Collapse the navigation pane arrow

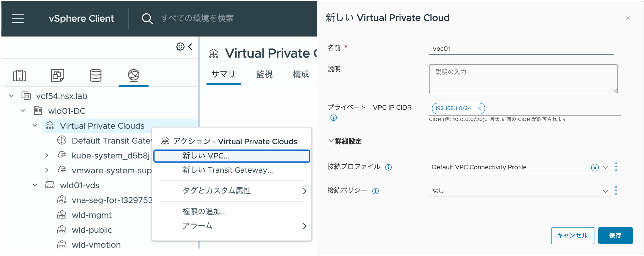click(x=191, y=47)
